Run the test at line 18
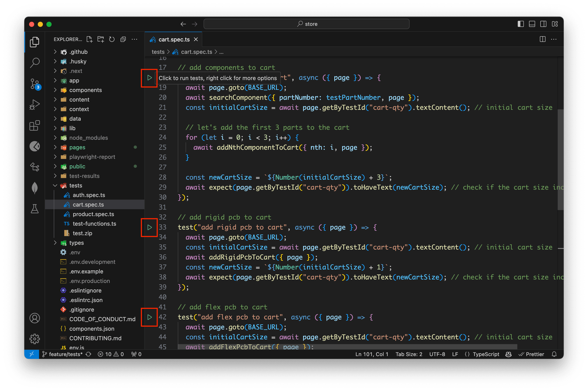Screen dimensions: 588x391 click(149, 78)
